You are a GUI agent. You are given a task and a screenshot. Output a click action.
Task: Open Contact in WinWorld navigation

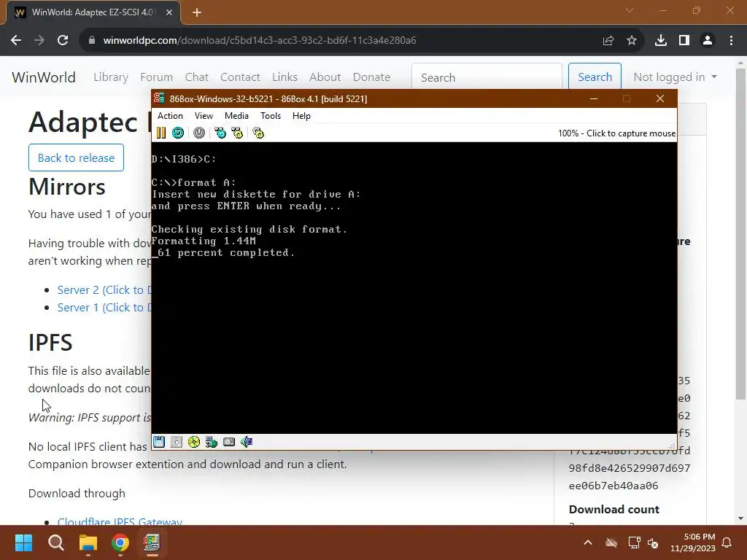tap(240, 77)
